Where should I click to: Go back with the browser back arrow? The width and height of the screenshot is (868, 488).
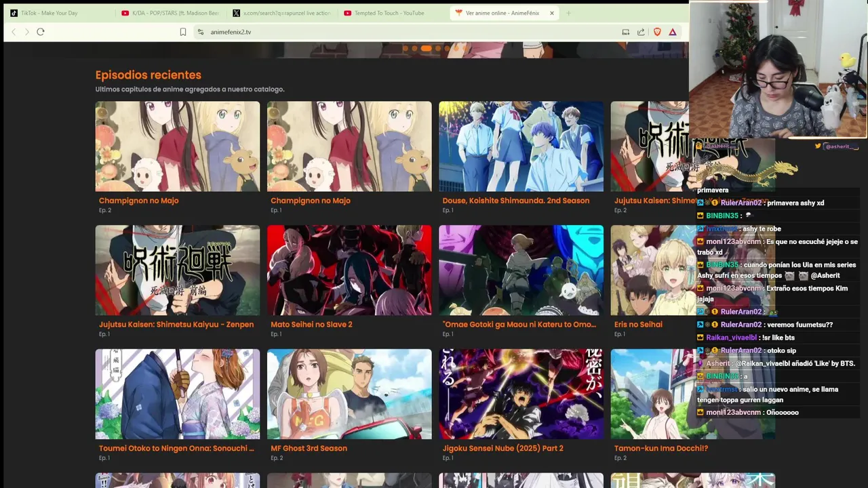tap(14, 32)
